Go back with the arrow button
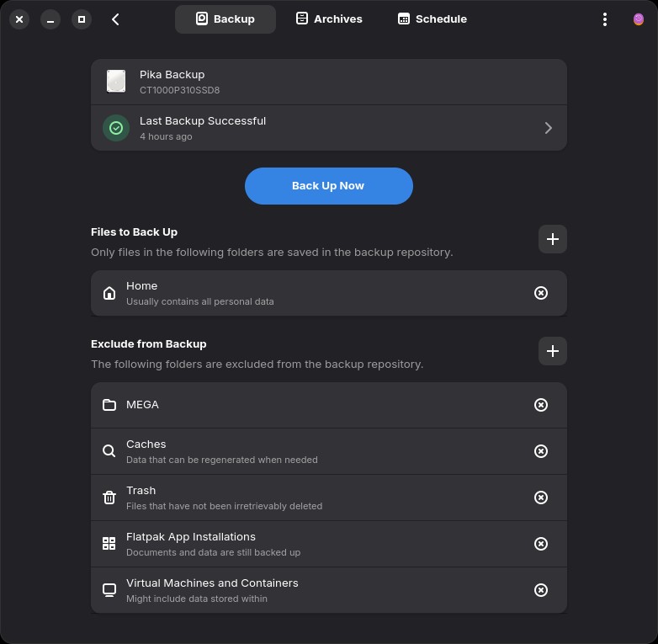The width and height of the screenshot is (658, 644). pyautogui.click(x=115, y=19)
